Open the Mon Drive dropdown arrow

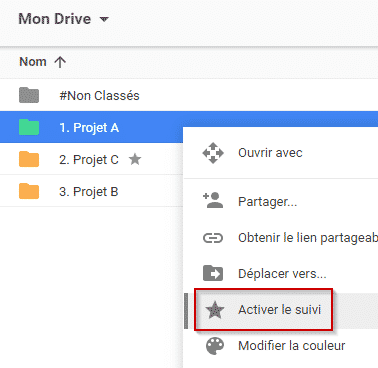click(x=104, y=19)
